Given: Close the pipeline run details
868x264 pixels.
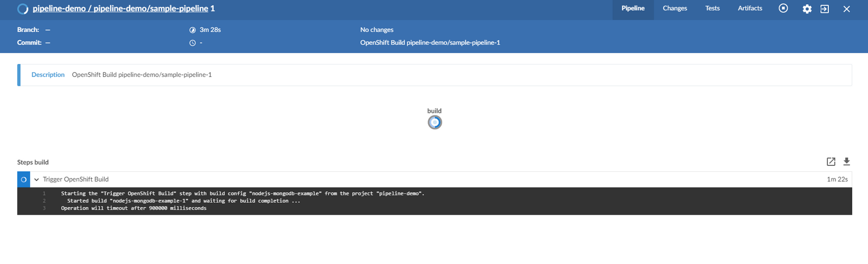Looking at the screenshot, I should click(x=846, y=9).
